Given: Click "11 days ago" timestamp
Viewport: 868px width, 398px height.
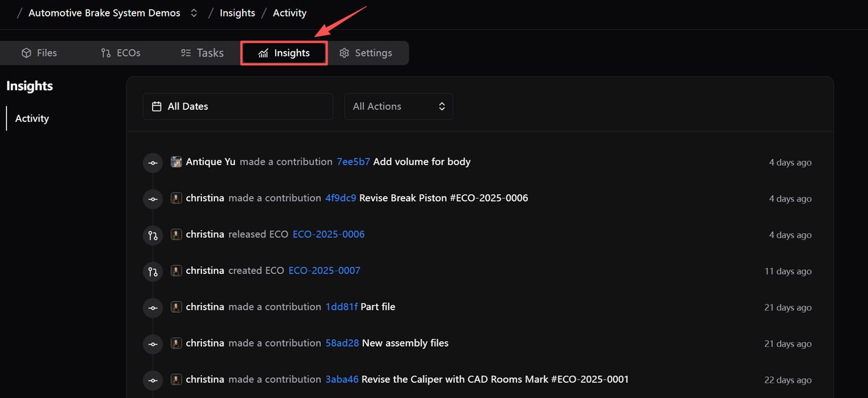Looking at the screenshot, I should [x=788, y=271].
